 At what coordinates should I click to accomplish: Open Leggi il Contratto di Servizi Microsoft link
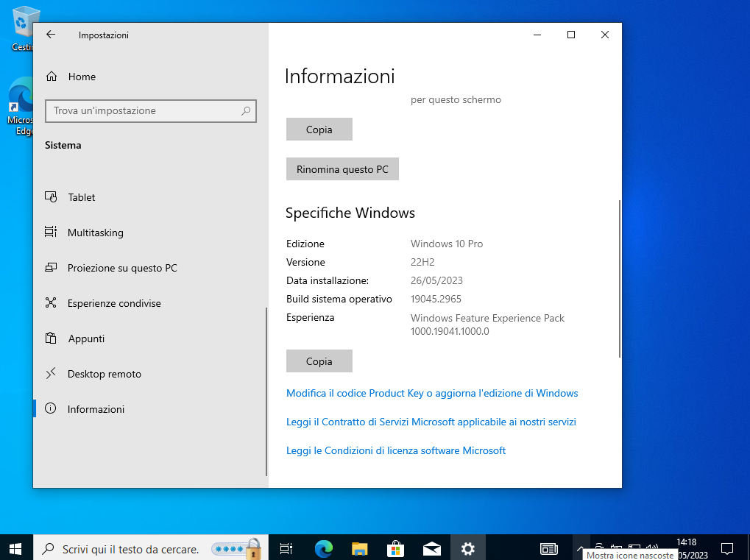click(x=431, y=422)
